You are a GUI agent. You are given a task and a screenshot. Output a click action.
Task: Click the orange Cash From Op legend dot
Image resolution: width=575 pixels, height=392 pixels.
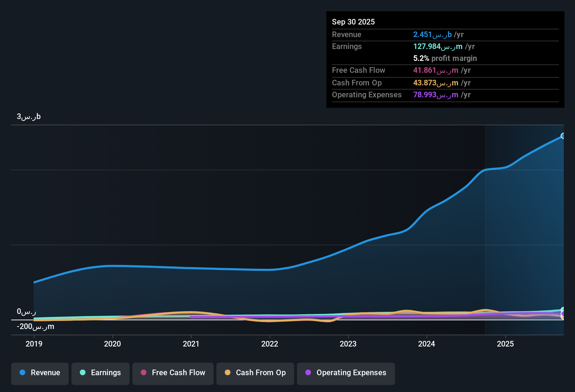[228, 373]
